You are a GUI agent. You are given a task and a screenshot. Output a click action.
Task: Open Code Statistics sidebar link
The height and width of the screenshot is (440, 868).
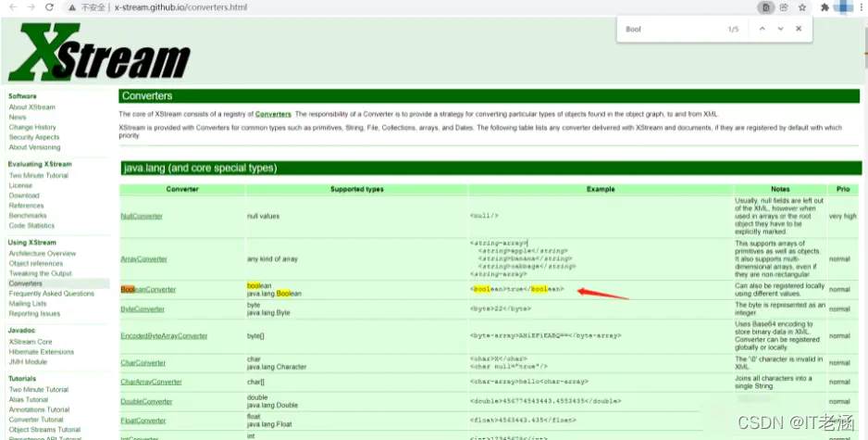pyautogui.click(x=31, y=225)
